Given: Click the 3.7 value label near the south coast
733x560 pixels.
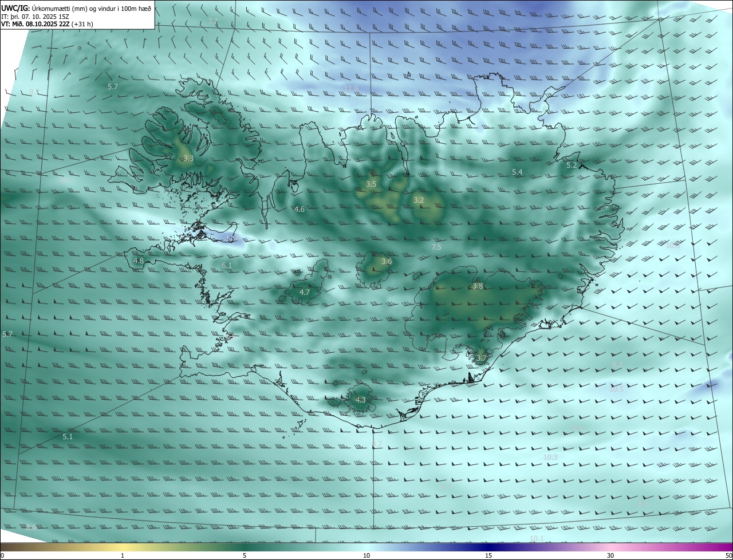Looking at the screenshot, I should pyautogui.click(x=481, y=358).
